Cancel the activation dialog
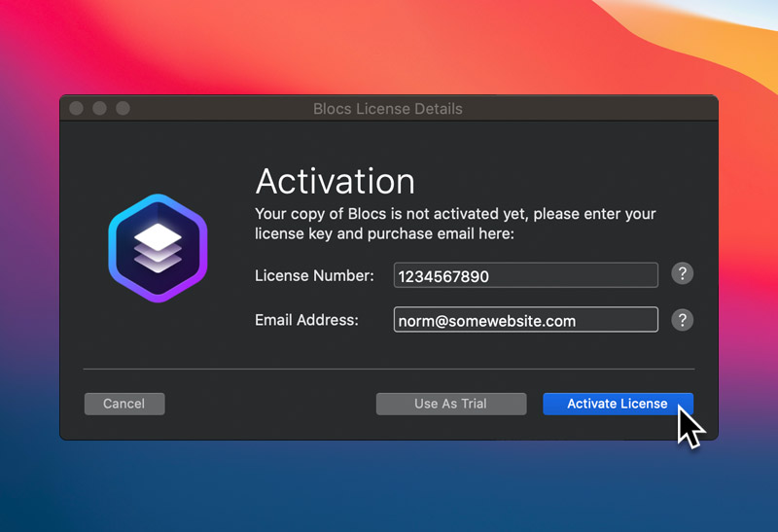The width and height of the screenshot is (778, 532). tap(124, 404)
